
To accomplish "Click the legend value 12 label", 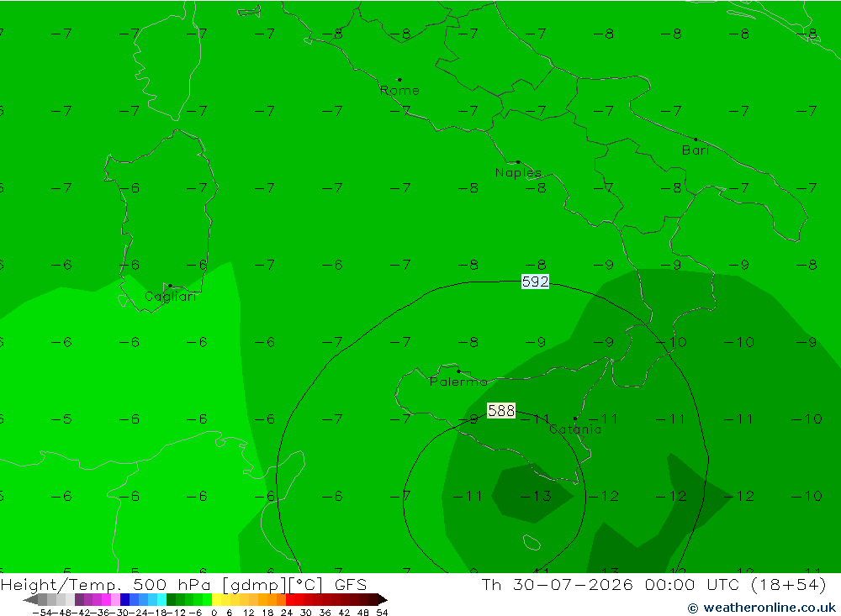I will tap(248, 613).
